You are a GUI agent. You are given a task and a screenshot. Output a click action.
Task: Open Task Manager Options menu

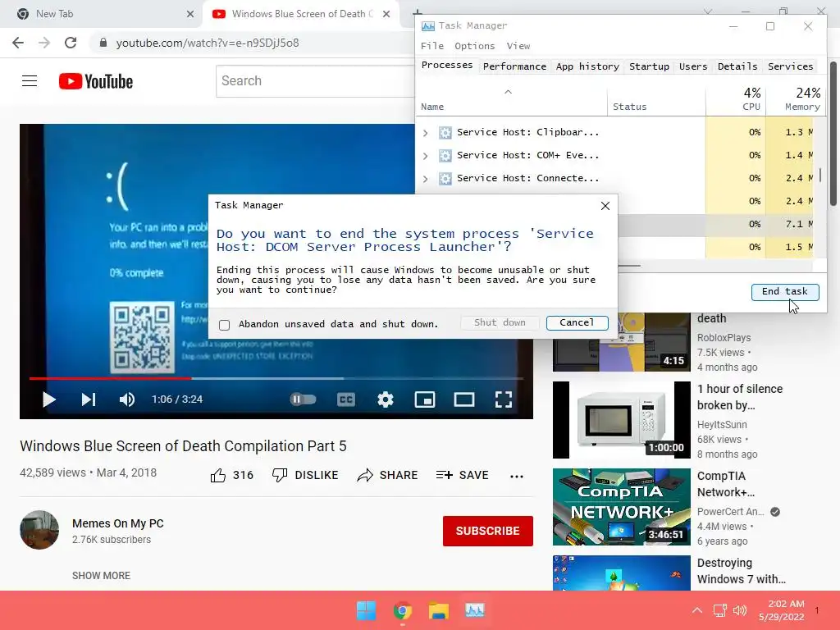pyautogui.click(x=475, y=46)
